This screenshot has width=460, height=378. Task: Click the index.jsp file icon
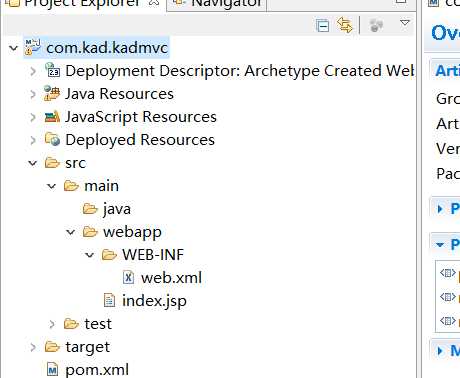coord(109,300)
